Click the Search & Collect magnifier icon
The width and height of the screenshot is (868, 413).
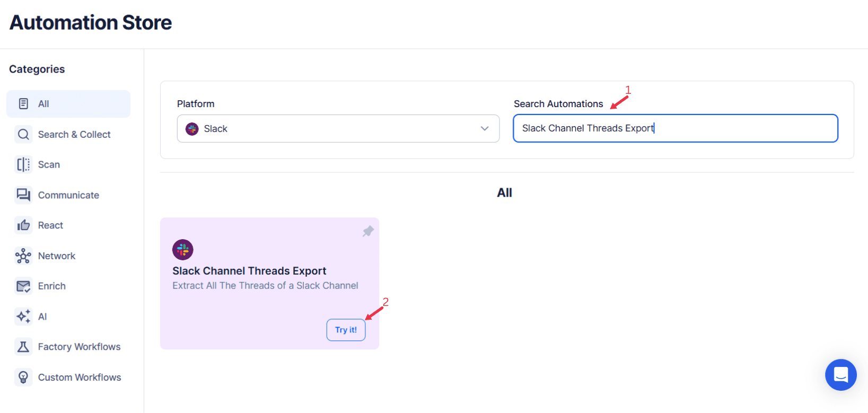[23, 135]
